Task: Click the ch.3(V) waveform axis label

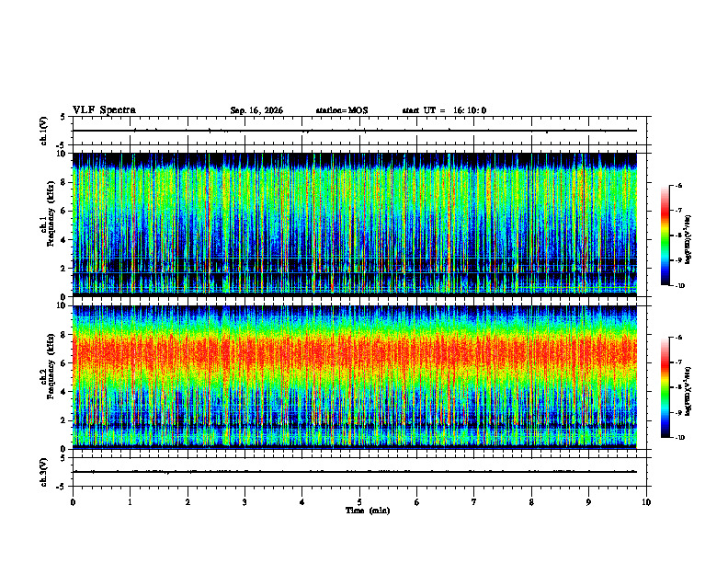Action: click(x=44, y=472)
